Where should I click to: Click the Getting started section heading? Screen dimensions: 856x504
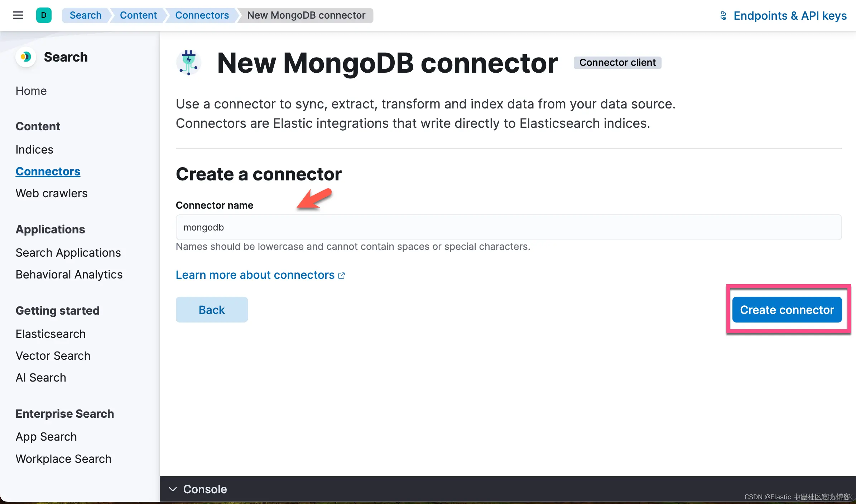58,311
